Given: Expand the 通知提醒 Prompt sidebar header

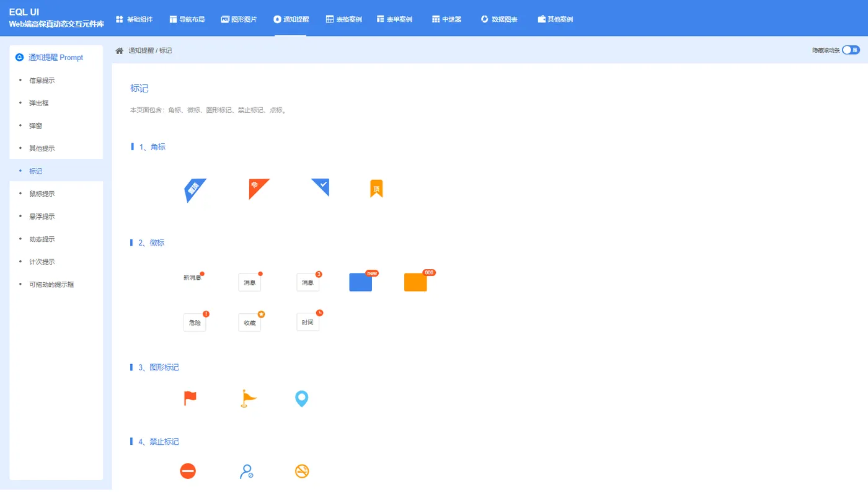Looking at the screenshot, I should (56, 57).
